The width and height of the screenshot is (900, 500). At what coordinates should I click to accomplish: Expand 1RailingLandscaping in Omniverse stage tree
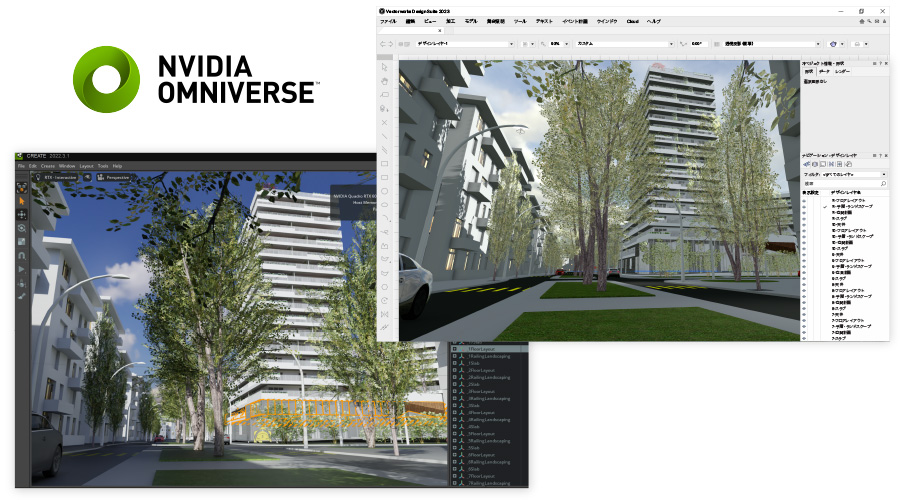[x=455, y=356]
